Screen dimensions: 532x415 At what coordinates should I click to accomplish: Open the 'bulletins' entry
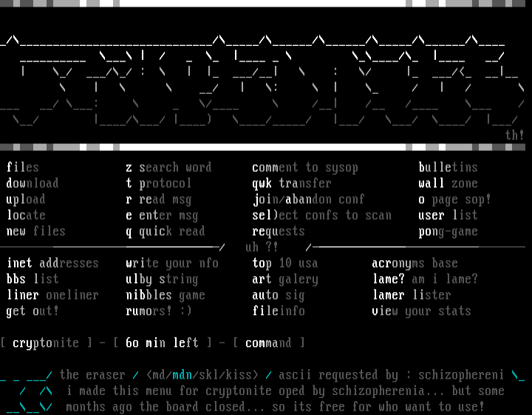(x=448, y=167)
